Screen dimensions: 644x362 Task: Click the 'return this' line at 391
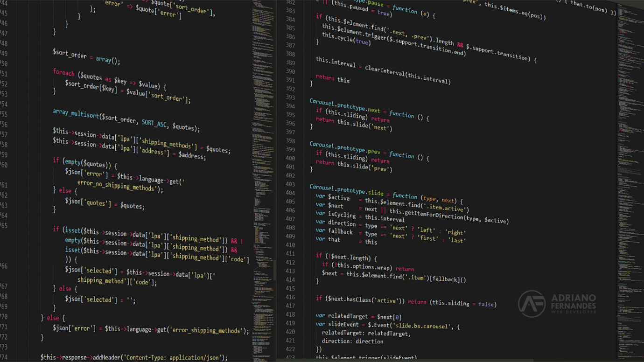pyautogui.click(x=333, y=78)
